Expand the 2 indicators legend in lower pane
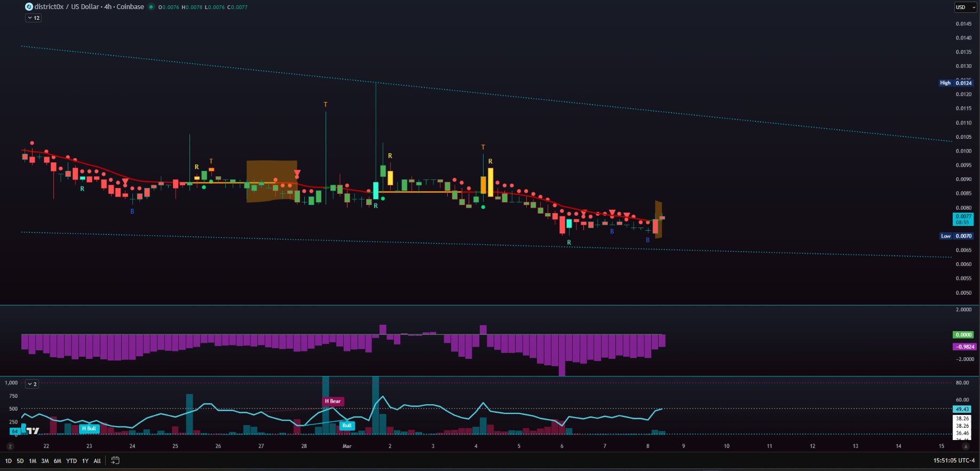 tap(32, 384)
